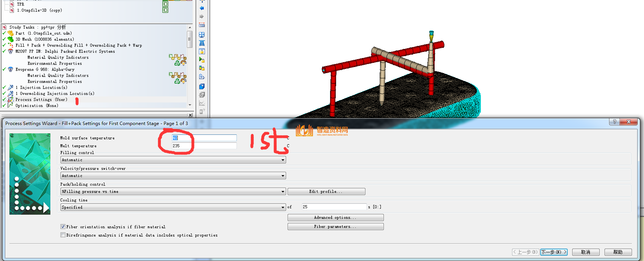Click the measure ruler toolbar icon

(202, 25)
